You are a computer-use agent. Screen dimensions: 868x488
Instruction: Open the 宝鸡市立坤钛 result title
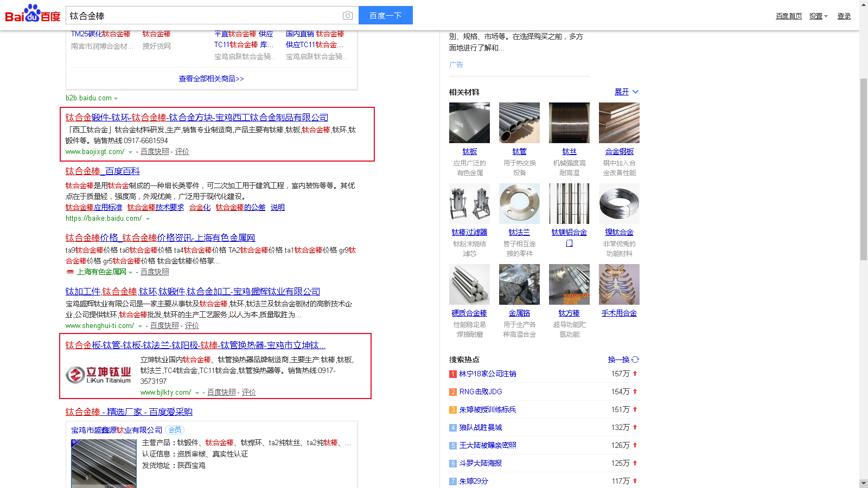click(x=195, y=345)
